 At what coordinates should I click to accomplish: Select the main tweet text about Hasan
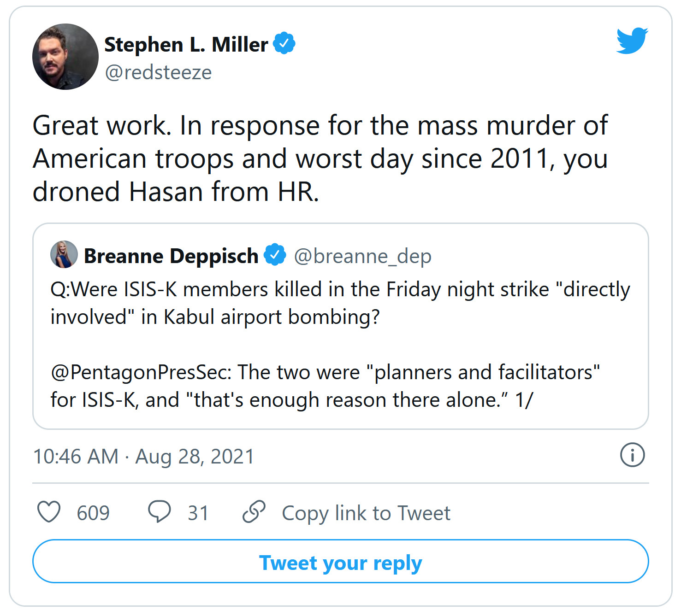pyautogui.click(x=320, y=158)
